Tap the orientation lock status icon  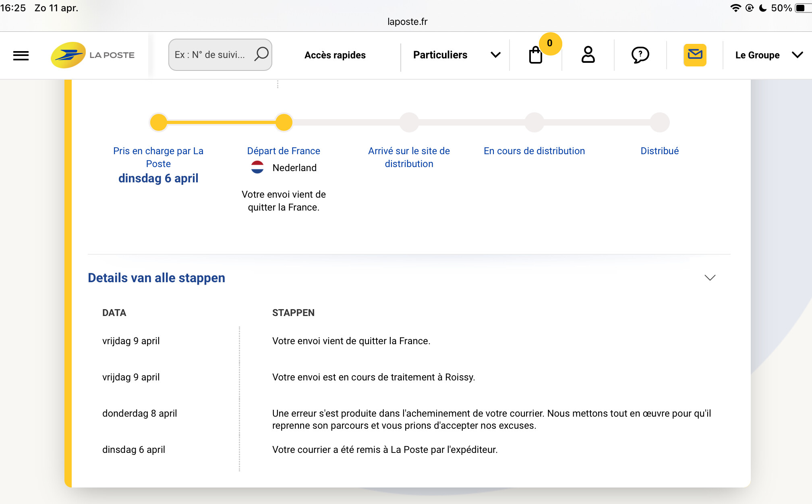(x=750, y=8)
